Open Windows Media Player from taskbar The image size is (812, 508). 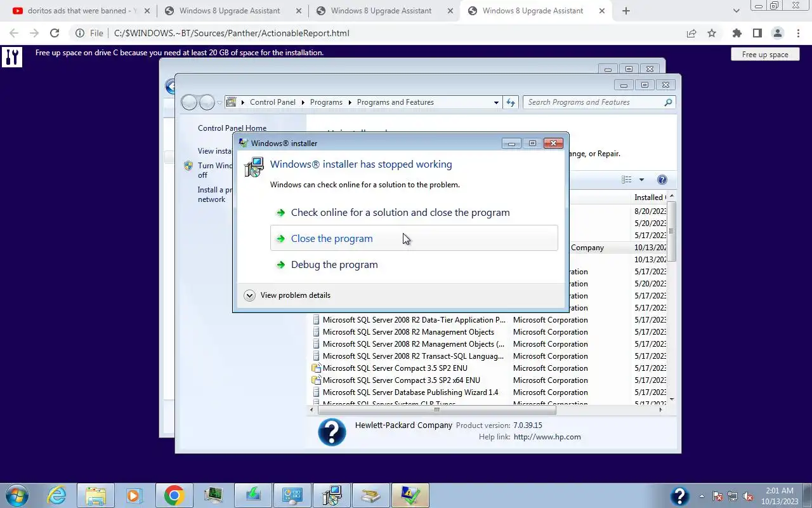click(134, 495)
